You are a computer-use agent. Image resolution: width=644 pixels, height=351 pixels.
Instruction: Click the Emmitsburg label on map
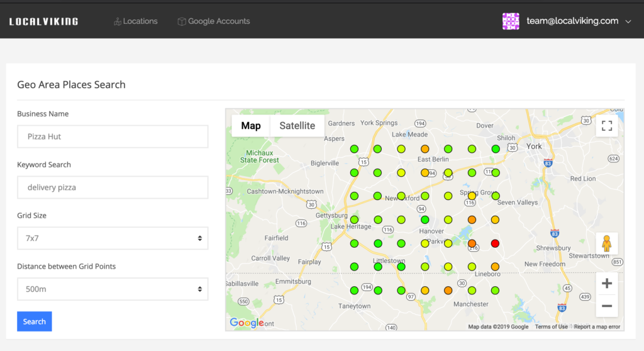click(293, 282)
